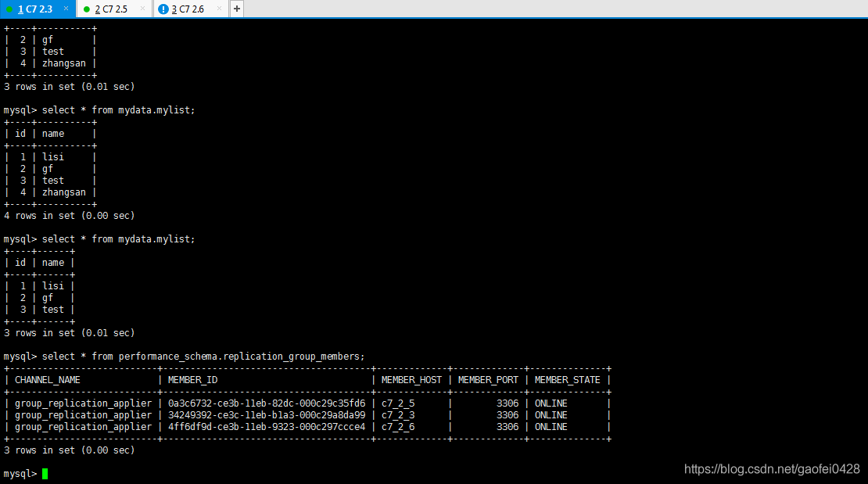The width and height of the screenshot is (868, 484).
Task: Click the host value c7_2_6
Action: [398, 427]
